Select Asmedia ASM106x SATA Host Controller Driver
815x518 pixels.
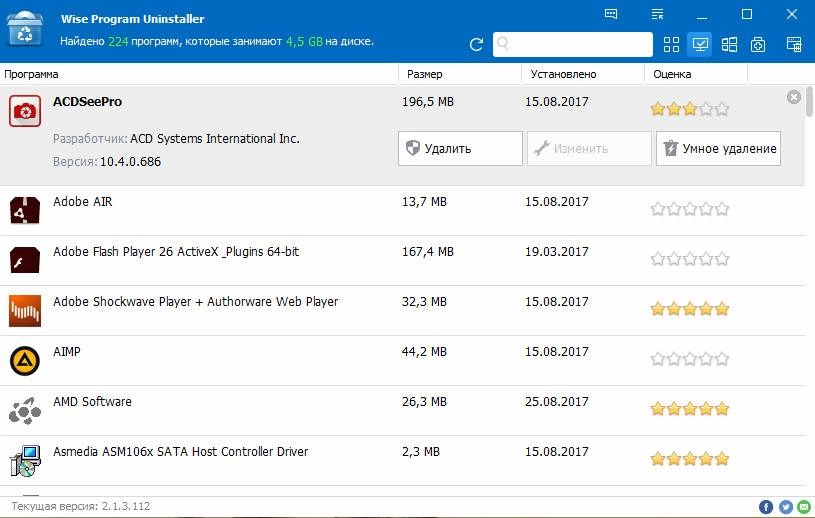[180, 451]
